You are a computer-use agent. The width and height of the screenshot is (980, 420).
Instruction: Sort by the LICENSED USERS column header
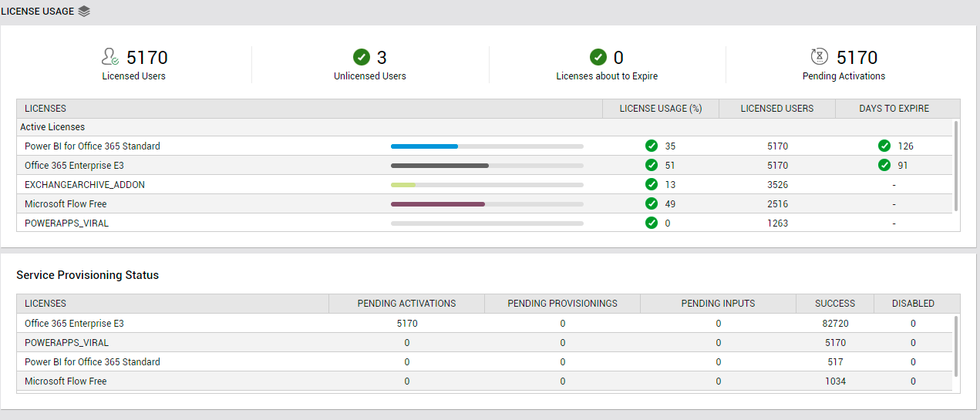[x=777, y=109]
